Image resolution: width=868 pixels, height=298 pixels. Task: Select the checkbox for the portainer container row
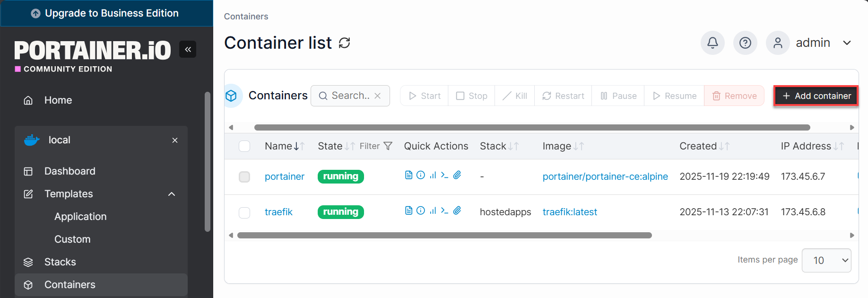coord(244,176)
